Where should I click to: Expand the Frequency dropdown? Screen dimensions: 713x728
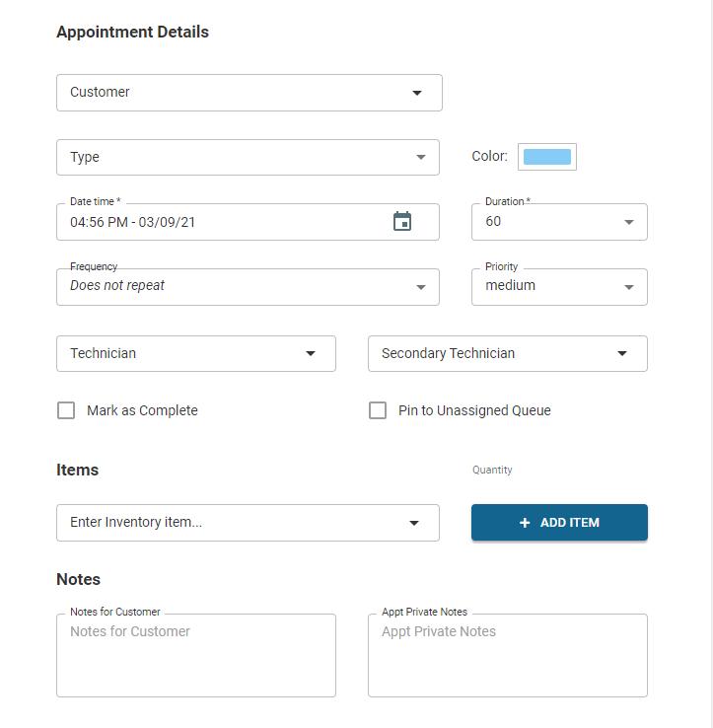[x=248, y=287]
